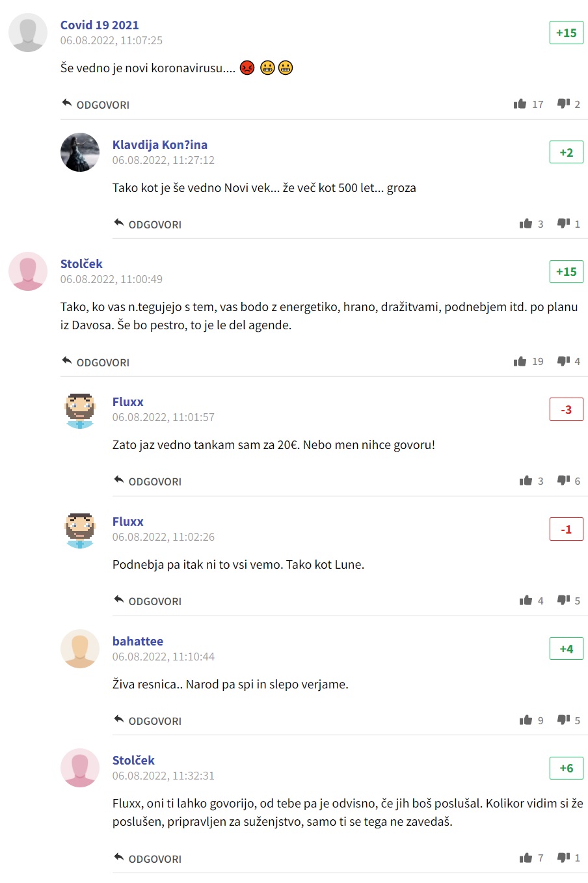
Task: Thumbs up Stolček's reply to Fluxx
Action: pyautogui.click(x=526, y=858)
